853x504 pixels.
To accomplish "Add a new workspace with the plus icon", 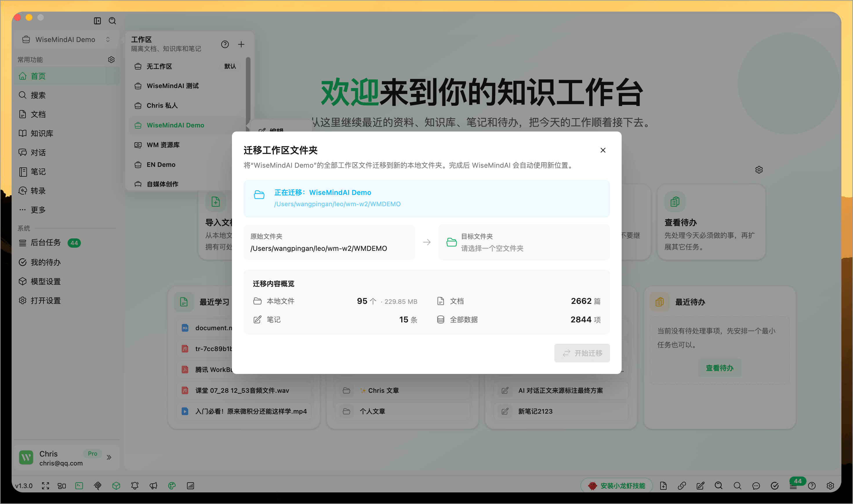I will tap(241, 45).
